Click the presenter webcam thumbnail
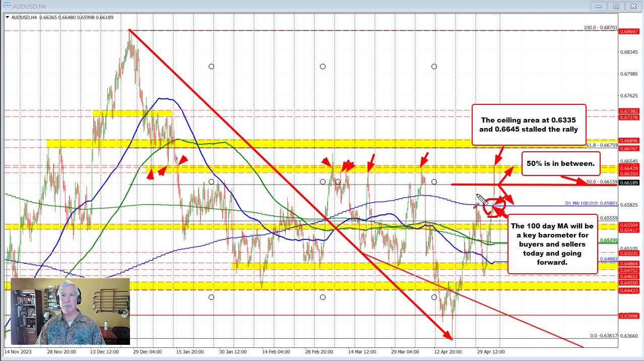 pyautogui.click(x=70, y=311)
